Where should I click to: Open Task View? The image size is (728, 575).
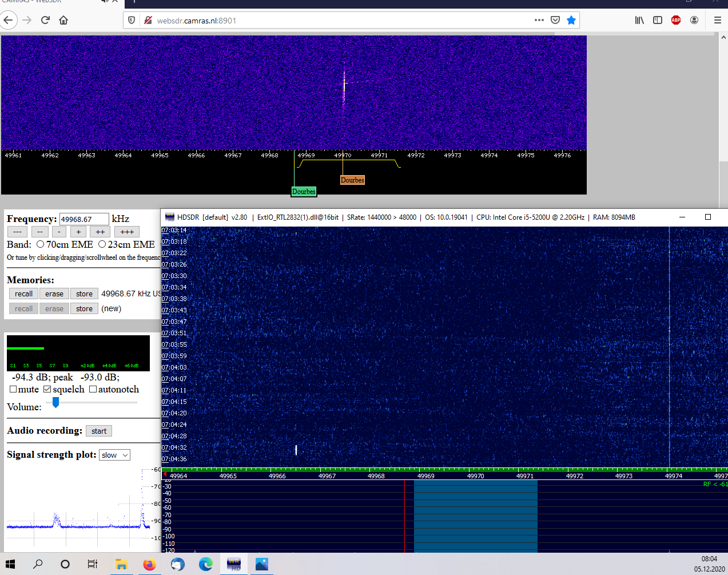click(x=92, y=564)
